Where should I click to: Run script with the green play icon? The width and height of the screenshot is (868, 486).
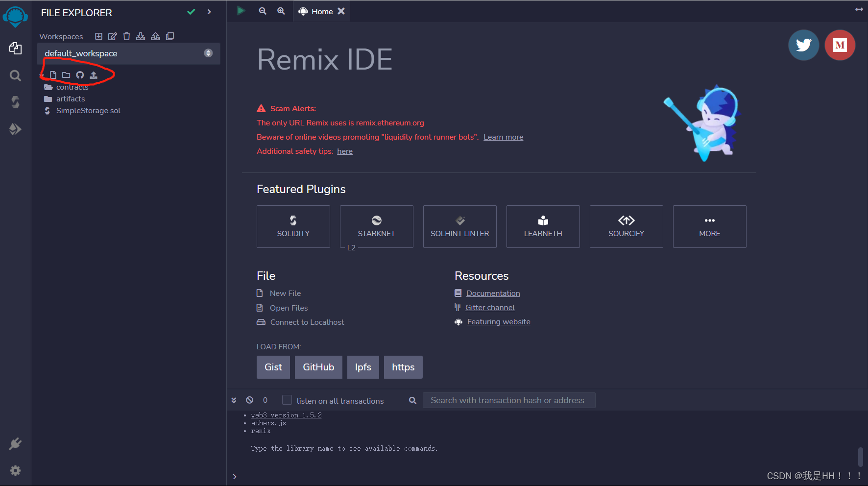(241, 11)
